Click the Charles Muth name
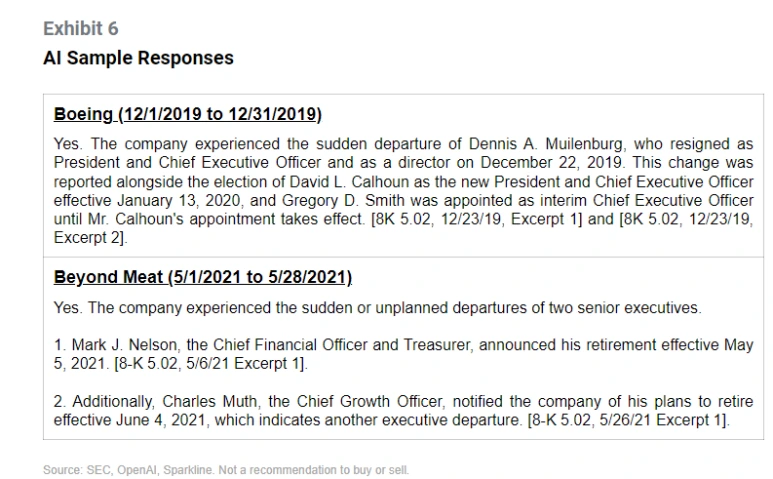The width and height of the screenshot is (773, 479). [x=210, y=402]
